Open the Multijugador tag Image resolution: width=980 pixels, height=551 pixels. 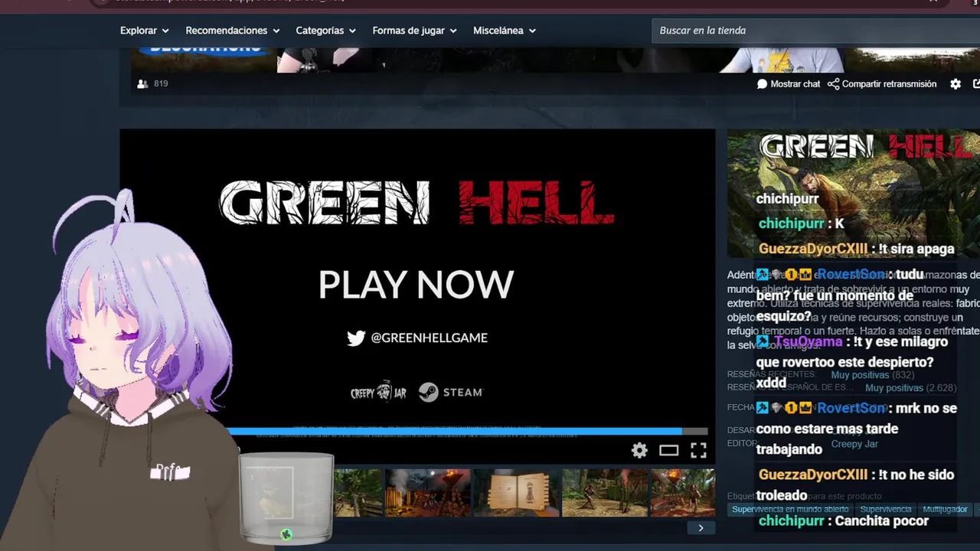pyautogui.click(x=945, y=510)
